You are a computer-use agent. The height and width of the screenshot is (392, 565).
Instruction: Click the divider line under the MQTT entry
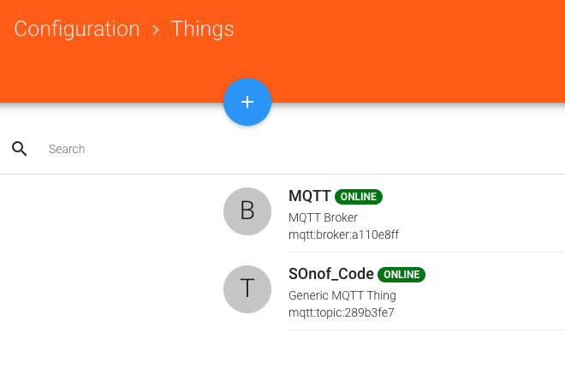[426, 252]
